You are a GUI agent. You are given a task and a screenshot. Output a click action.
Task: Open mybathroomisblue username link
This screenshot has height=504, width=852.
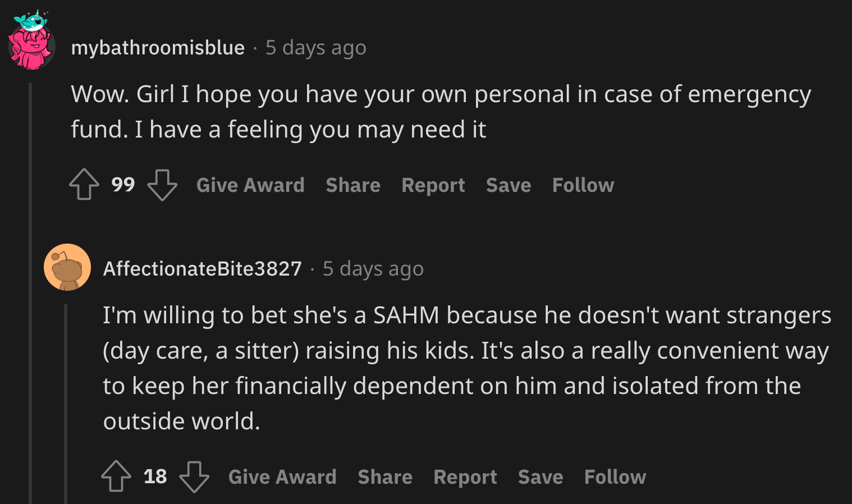(158, 48)
